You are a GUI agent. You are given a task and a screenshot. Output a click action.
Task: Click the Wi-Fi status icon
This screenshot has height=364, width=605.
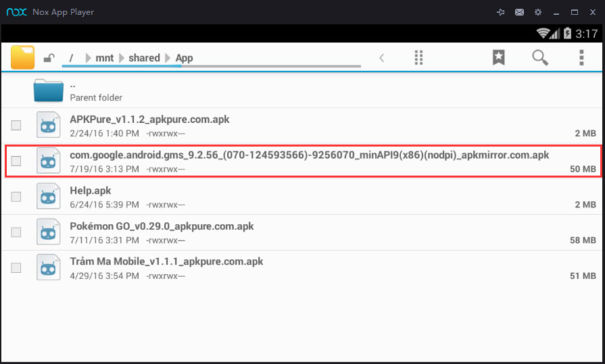543,34
